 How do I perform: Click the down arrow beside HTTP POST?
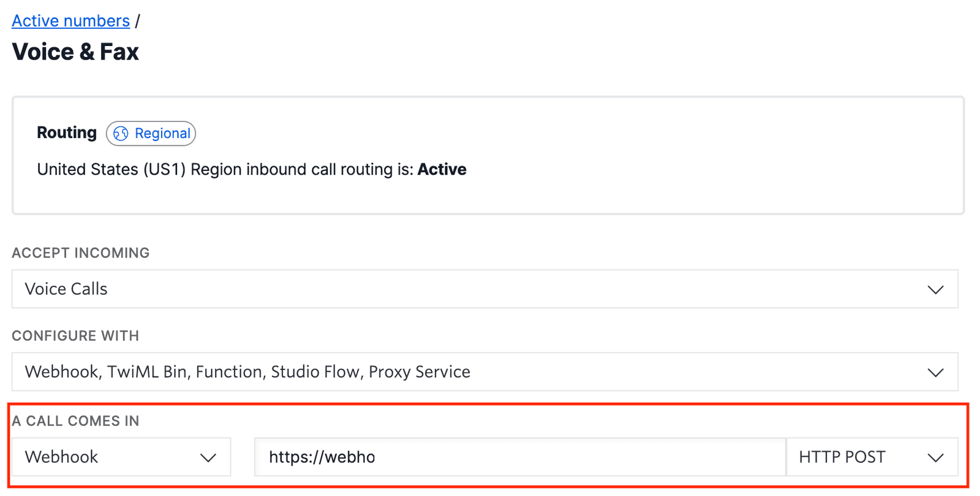click(935, 457)
